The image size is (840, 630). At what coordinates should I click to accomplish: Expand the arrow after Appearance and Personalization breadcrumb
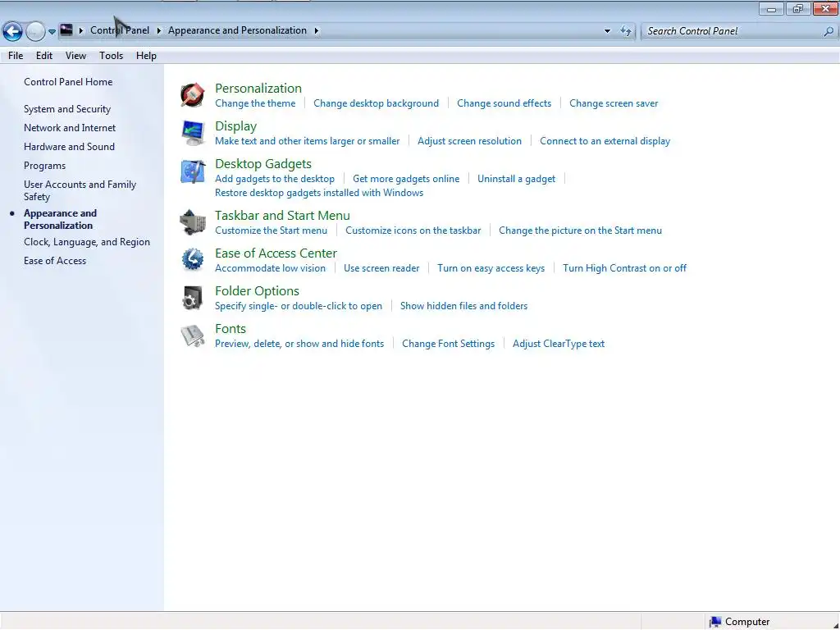tap(316, 30)
